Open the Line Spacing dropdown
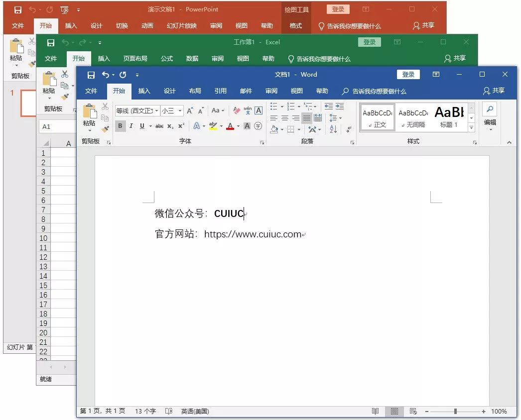 tap(335, 118)
